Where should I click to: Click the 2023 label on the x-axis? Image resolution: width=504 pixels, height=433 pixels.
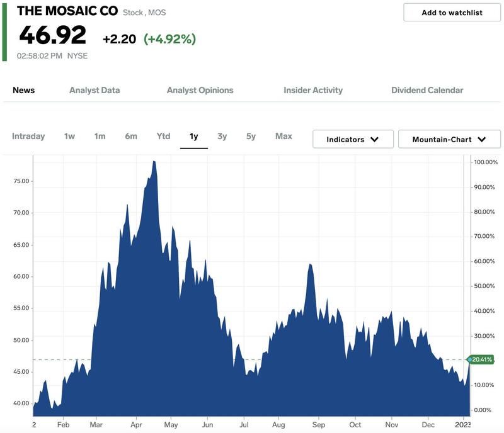click(x=463, y=425)
